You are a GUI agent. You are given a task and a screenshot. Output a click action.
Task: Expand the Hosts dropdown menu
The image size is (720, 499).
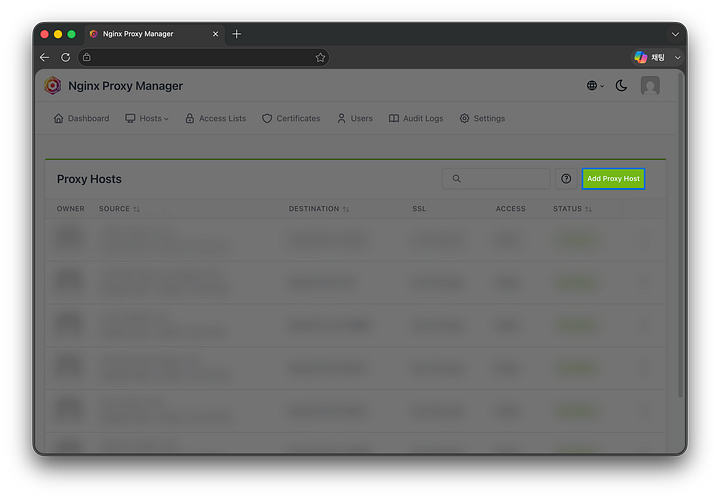click(147, 118)
